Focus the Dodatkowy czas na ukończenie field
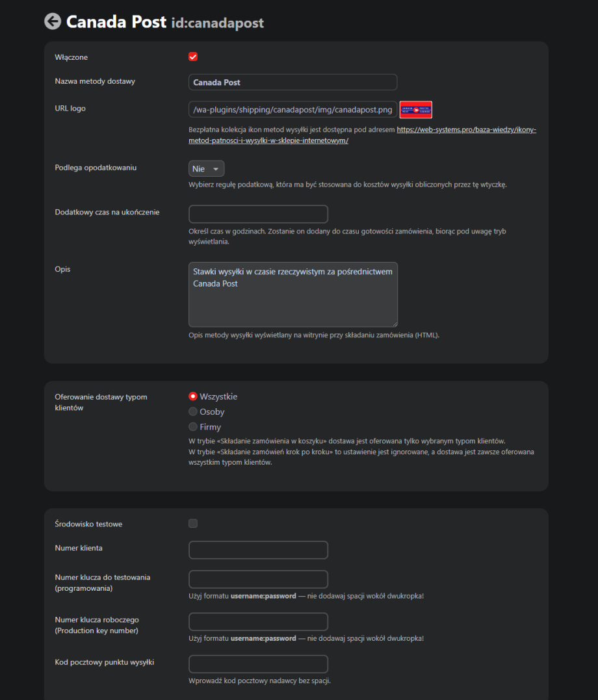This screenshot has height=700, width=598. (x=258, y=214)
